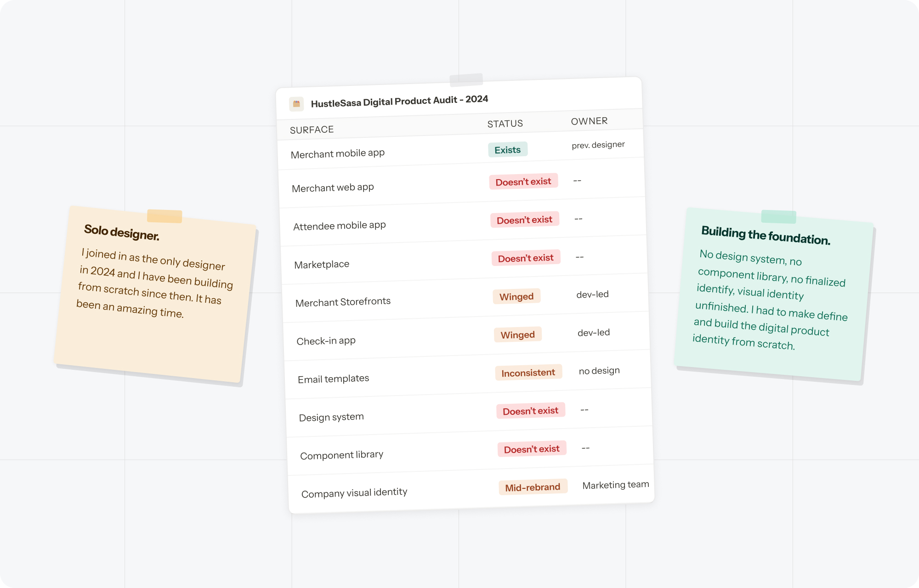Screen dimensions: 919x588
Task: Click the STATUS column header
Action: point(505,124)
